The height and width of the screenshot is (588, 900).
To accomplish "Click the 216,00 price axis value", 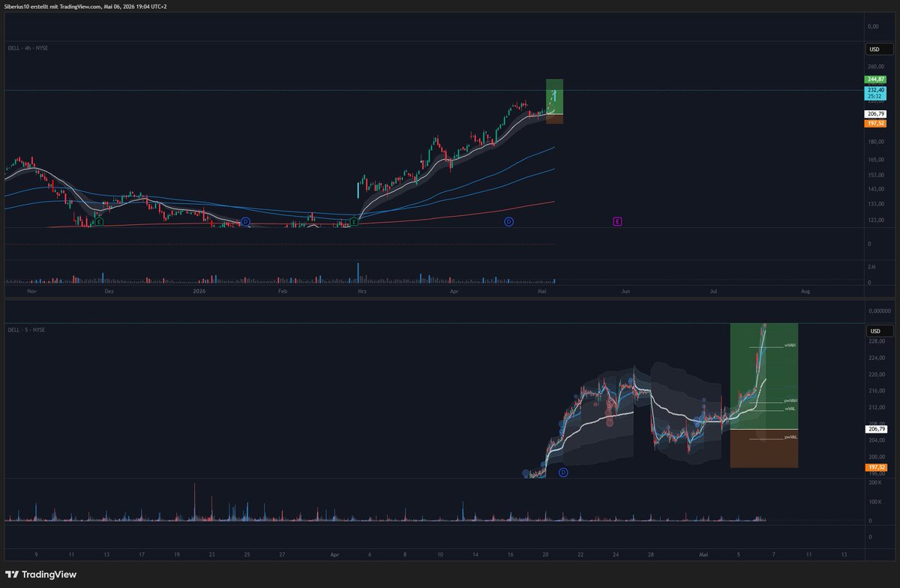I will pos(875,391).
